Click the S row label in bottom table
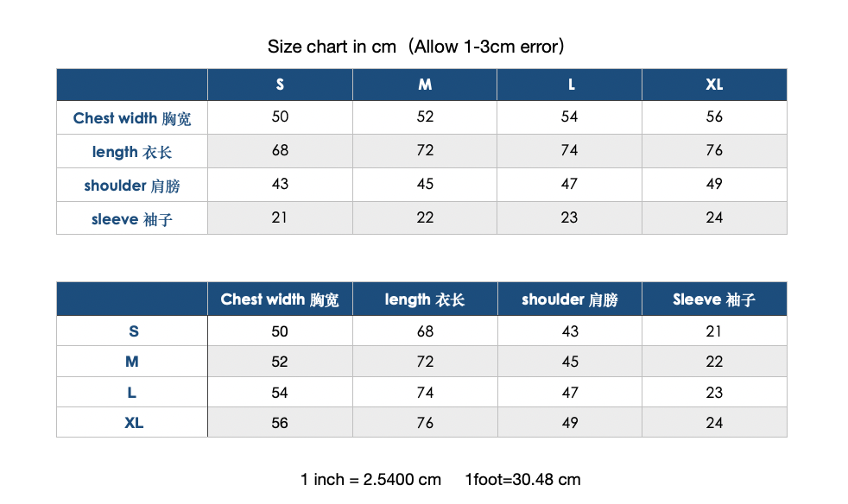 [134, 331]
